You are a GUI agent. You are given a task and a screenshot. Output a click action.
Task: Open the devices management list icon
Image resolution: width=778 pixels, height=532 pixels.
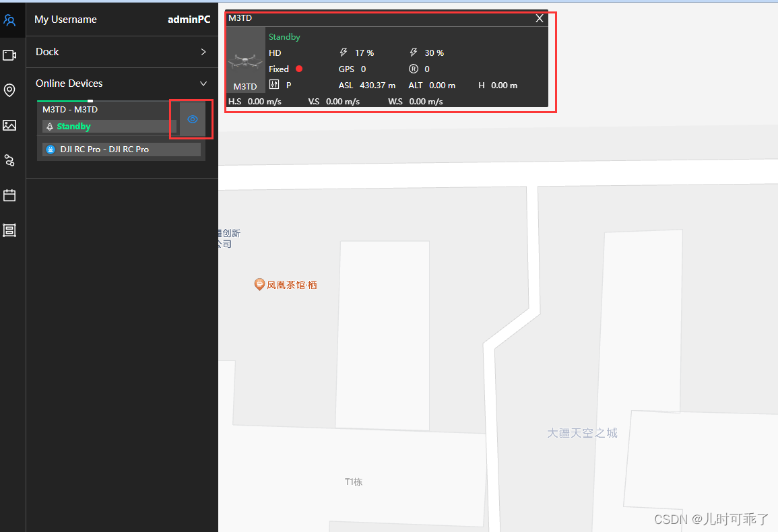(x=9, y=230)
